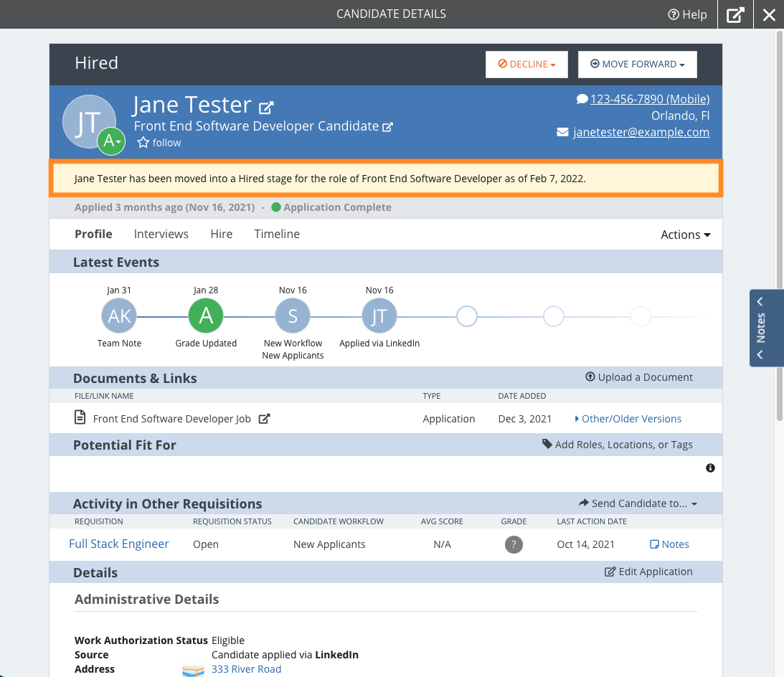The image size is (784, 677).
Task: Click the green A Grade Updated event marker
Action: click(205, 316)
